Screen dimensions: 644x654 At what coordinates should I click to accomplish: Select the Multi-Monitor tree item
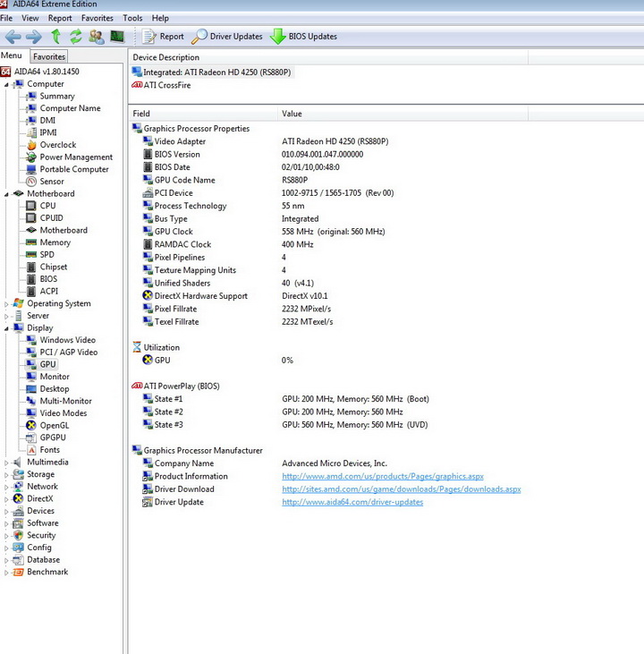click(x=65, y=401)
